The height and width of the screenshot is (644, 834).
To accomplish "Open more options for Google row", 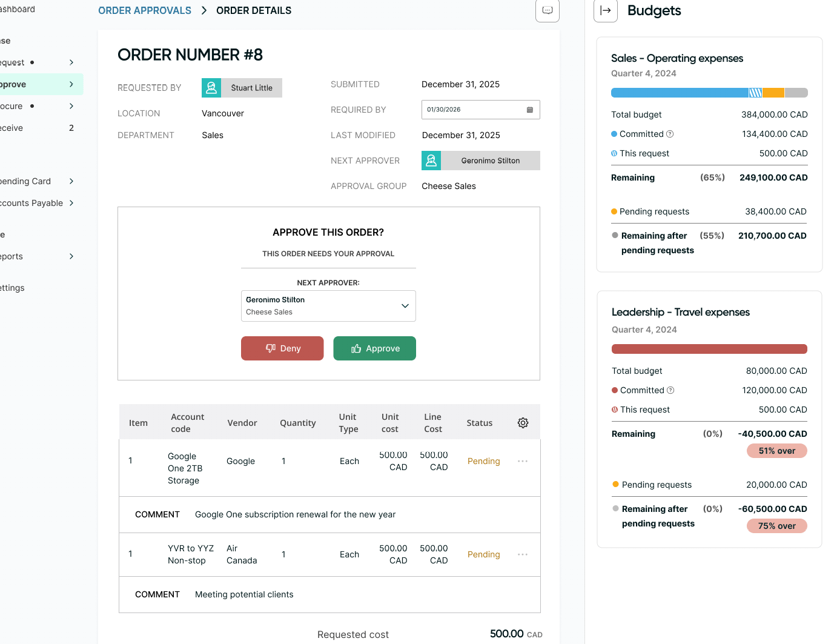I will click(523, 461).
